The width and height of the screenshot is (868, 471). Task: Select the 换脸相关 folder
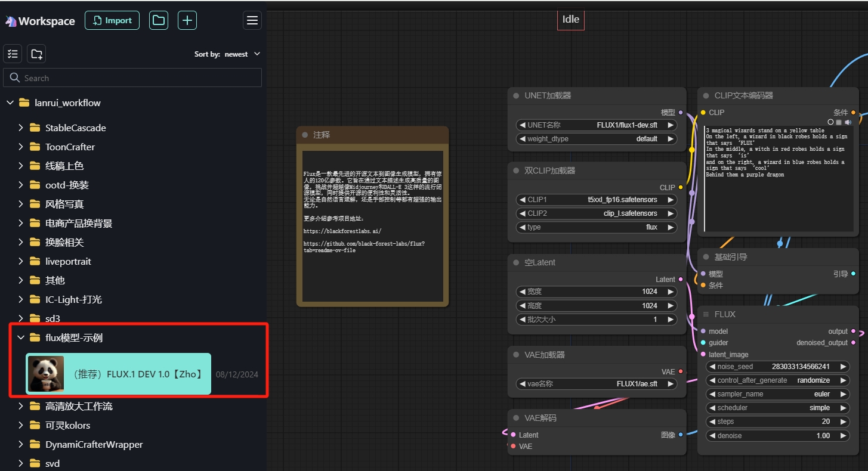coord(64,242)
